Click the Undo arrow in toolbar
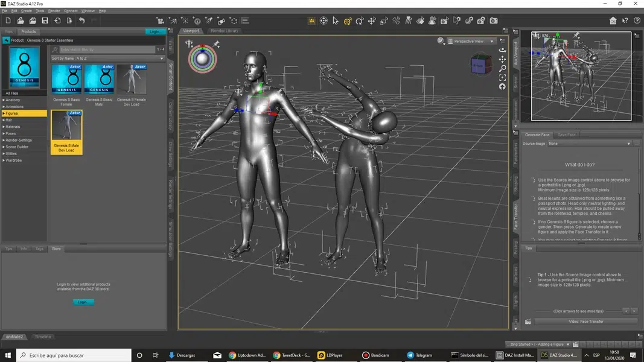 (81, 21)
